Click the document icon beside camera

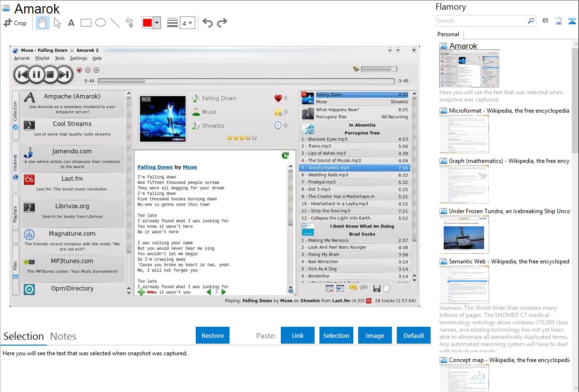tap(559, 21)
